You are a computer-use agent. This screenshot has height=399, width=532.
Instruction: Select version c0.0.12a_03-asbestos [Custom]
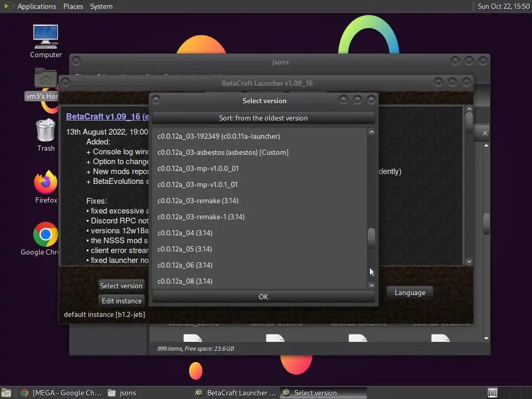(x=260, y=152)
